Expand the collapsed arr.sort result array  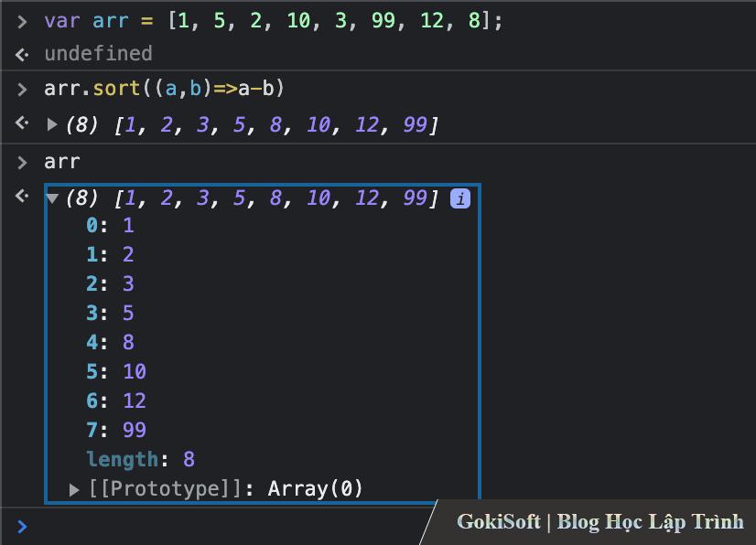coord(52,124)
